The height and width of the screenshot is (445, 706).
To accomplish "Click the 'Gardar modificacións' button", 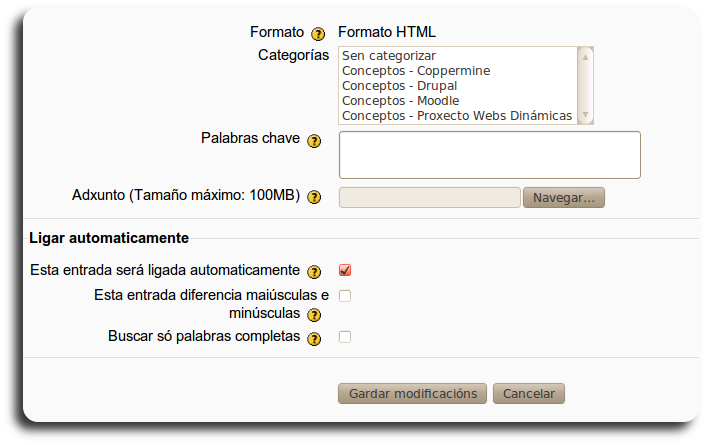I will click(413, 394).
